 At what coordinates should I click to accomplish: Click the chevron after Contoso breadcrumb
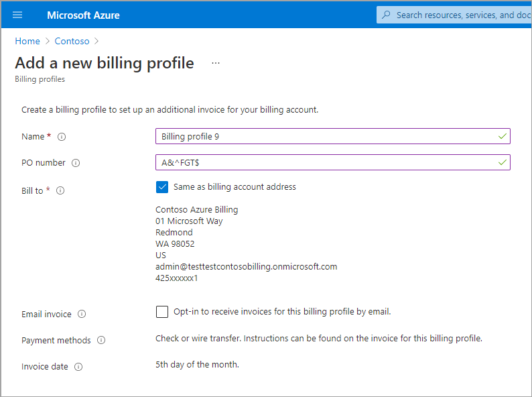(x=97, y=42)
